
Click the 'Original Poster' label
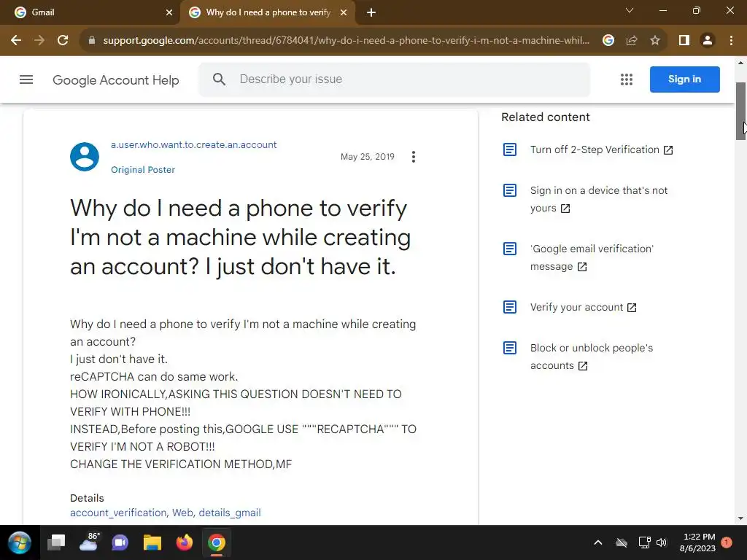(143, 170)
